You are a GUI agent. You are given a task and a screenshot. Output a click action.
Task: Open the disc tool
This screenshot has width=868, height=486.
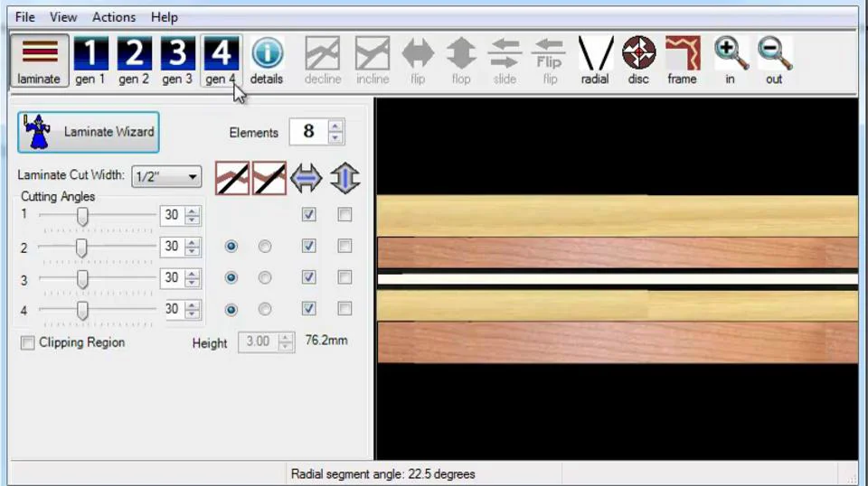[639, 61]
